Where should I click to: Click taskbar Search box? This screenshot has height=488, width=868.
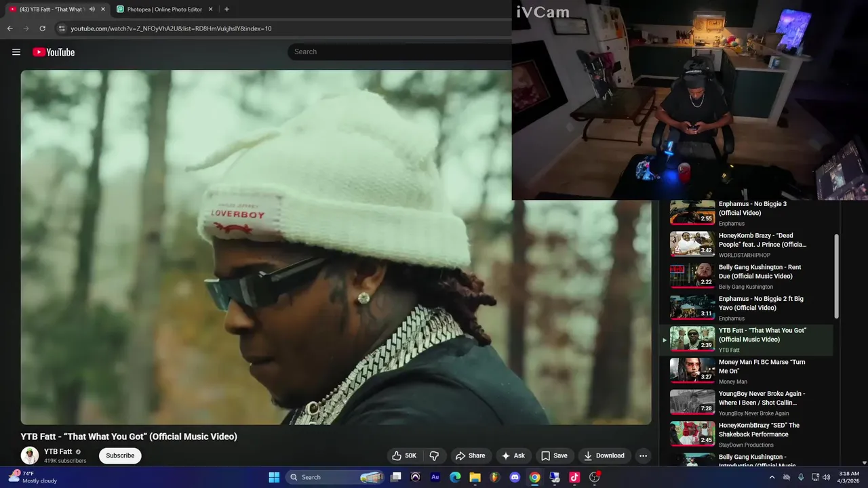(336, 477)
